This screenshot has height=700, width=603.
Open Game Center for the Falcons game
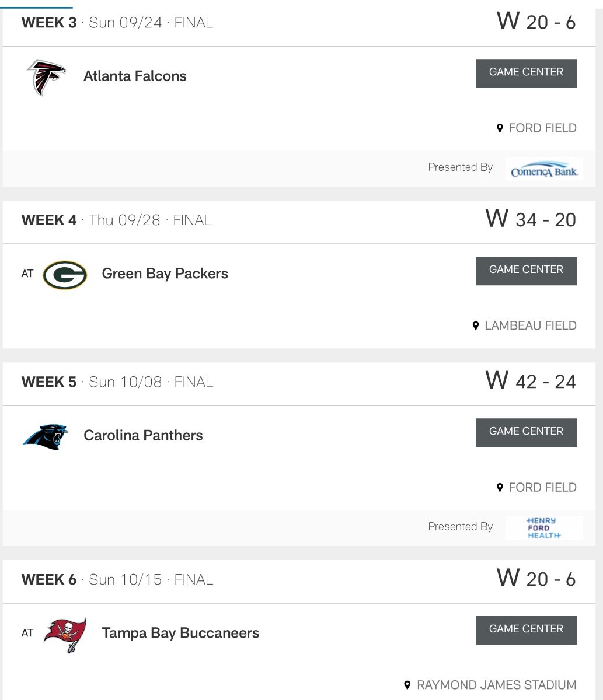[x=526, y=73]
